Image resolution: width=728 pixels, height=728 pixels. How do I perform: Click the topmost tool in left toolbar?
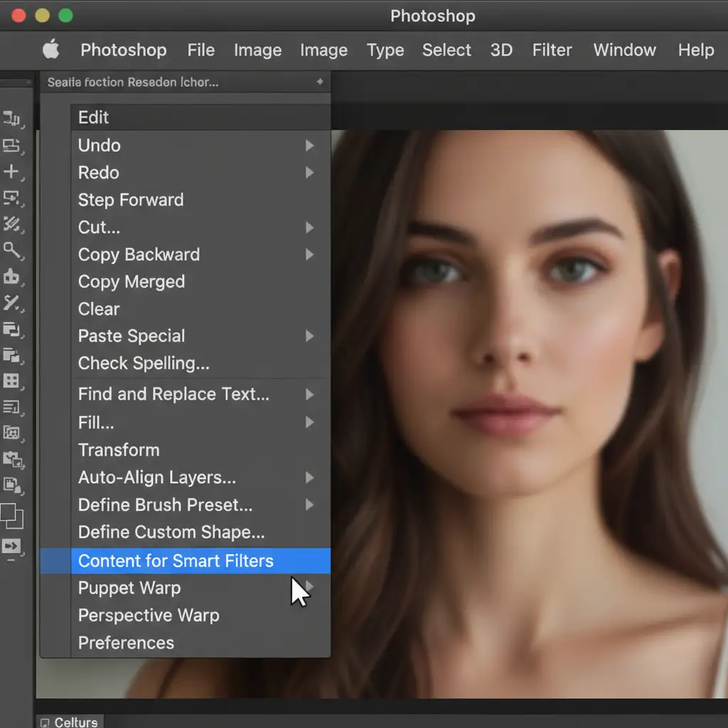tap(11, 119)
